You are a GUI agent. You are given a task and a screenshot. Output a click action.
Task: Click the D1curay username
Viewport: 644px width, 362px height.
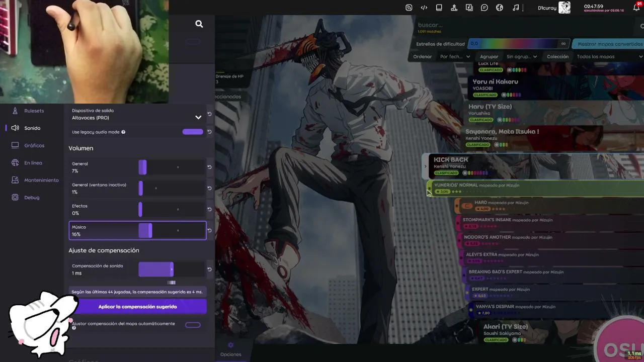click(547, 8)
